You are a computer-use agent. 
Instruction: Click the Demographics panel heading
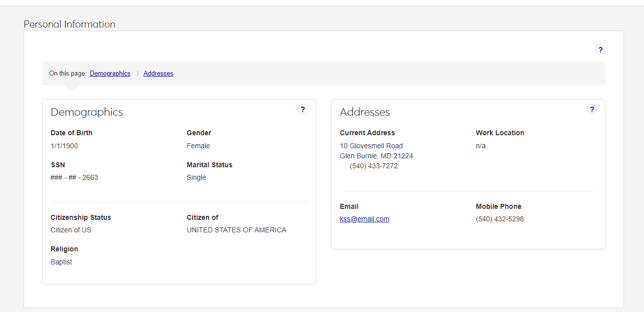tap(87, 112)
